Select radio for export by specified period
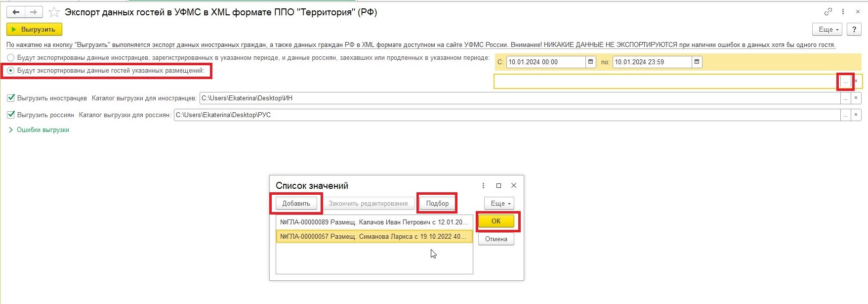Viewport: 868px width, 304px height. tap(10, 58)
